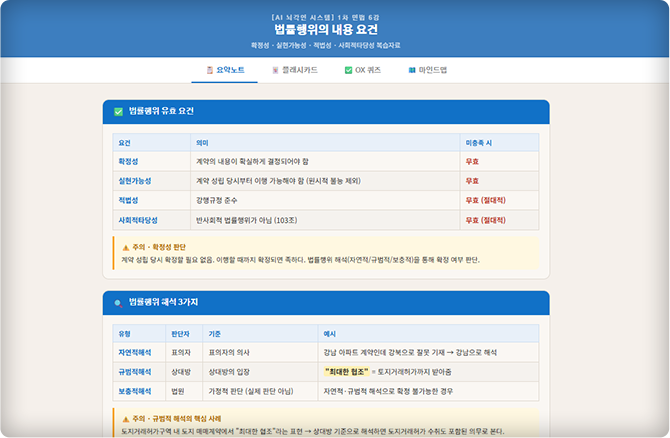Click the note title 주의 · 확정성 판단

(159, 247)
